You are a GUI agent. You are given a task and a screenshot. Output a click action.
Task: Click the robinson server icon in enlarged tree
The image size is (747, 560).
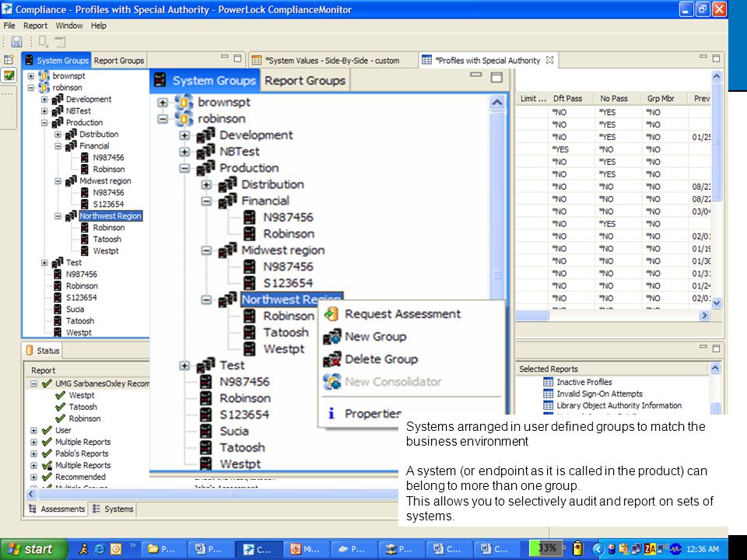click(184, 118)
